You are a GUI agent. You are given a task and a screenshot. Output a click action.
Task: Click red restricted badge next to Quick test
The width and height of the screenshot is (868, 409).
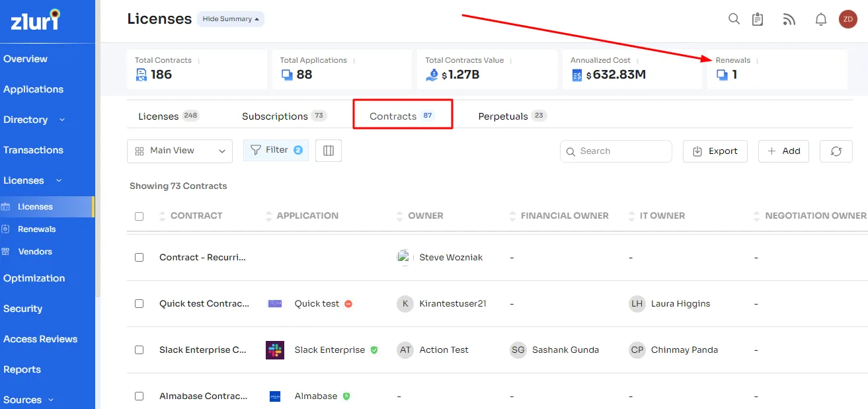click(348, 304)
